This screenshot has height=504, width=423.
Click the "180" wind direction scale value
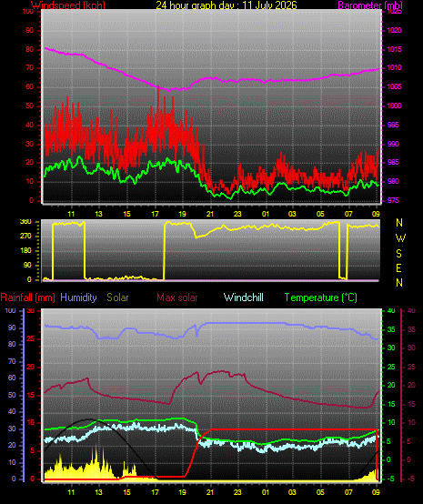coord(25,250)
